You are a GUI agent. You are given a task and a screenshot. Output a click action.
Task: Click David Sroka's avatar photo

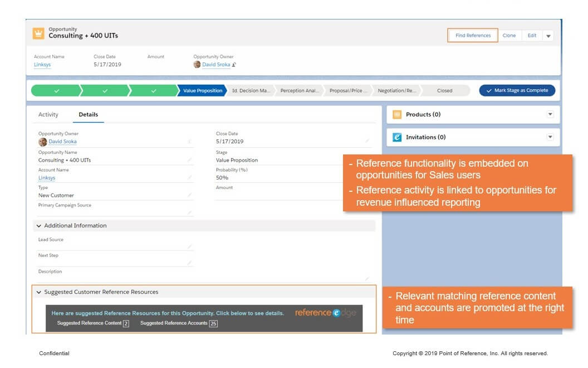click(197, 65)
